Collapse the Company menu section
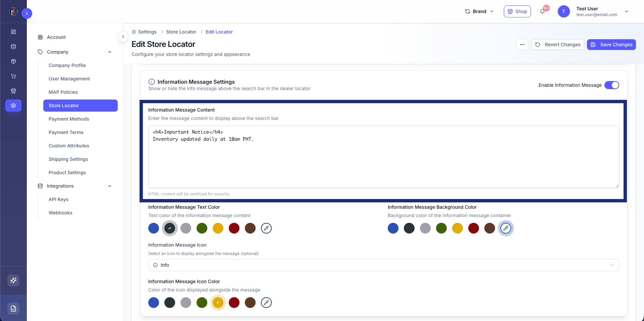The width and height of the screenshot is (644, 321). [110, 52]
